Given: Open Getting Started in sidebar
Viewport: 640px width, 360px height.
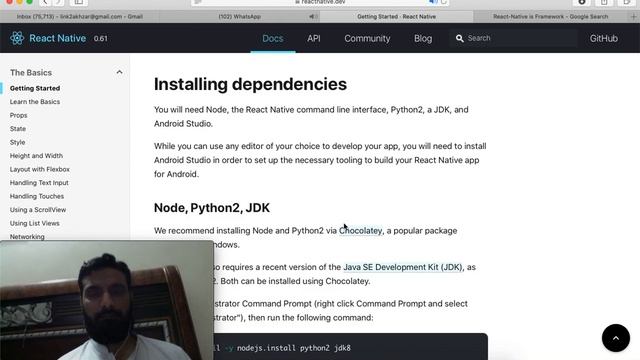Looking at the screenshot, I should [x=35, y=88].
